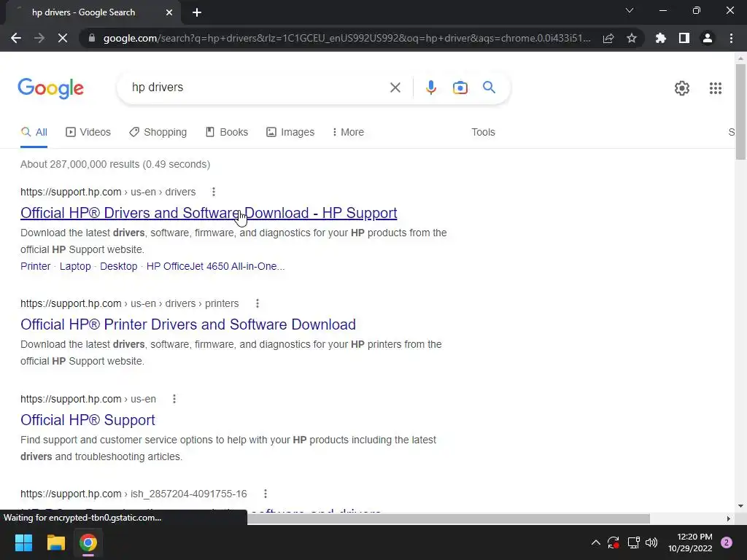Viewport: 747px width, 560px height.
Task: Switch to the Books tab
Action: (x=227, y=133)
